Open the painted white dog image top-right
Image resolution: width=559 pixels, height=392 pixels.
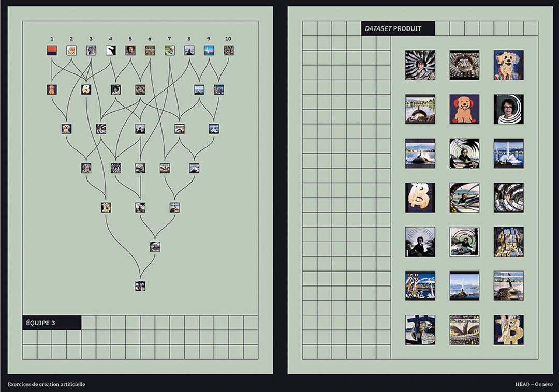pyautogui.click(x=508, y=65)
